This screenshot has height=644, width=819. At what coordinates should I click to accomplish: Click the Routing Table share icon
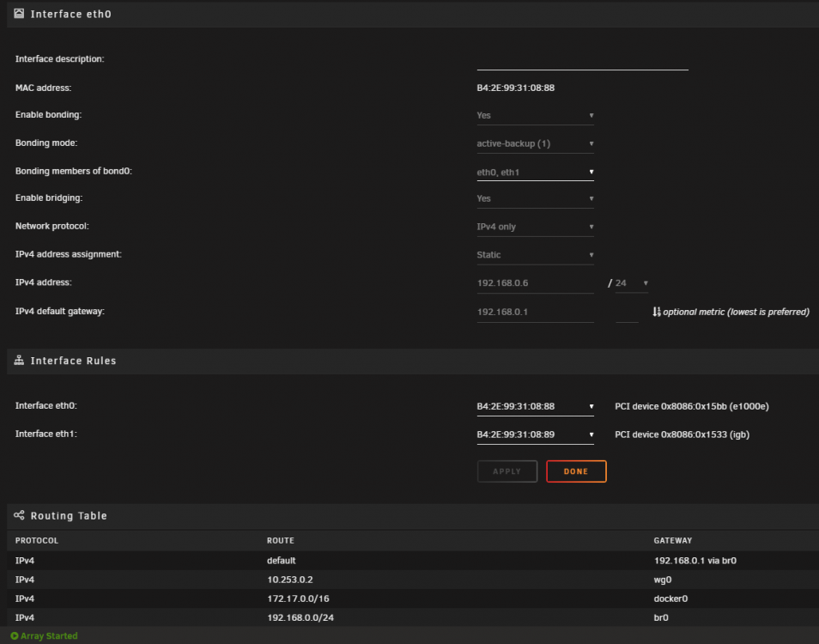coord(19,515)
